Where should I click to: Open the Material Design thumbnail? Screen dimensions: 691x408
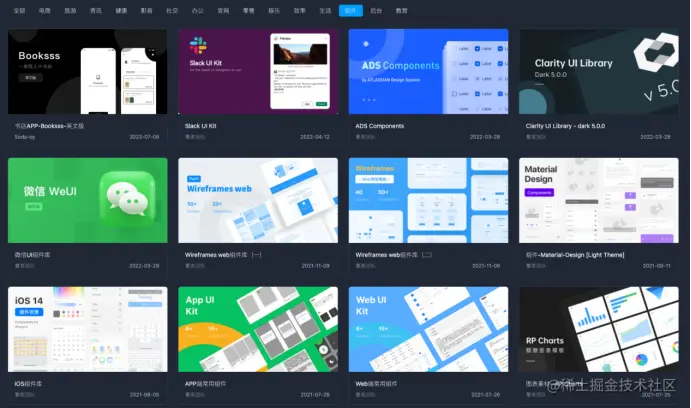click(598, 200)
